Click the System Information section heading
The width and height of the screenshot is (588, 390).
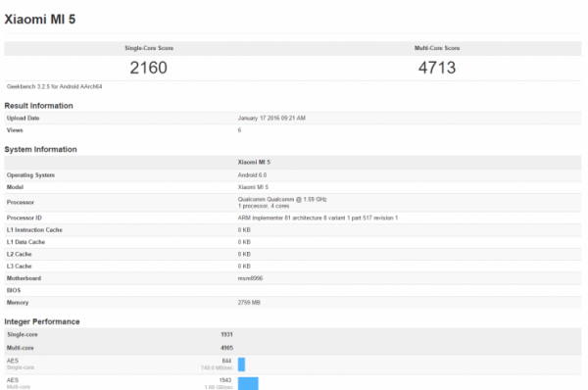point(40,149)
